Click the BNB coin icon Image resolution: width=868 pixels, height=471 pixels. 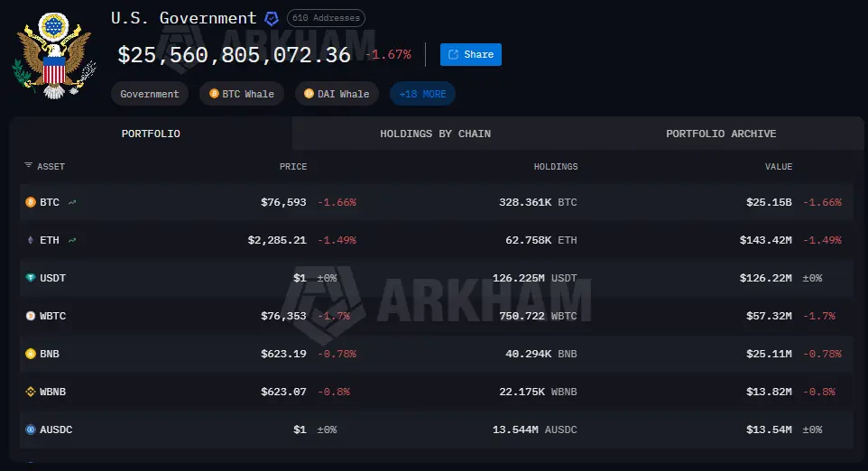(30, 354)
